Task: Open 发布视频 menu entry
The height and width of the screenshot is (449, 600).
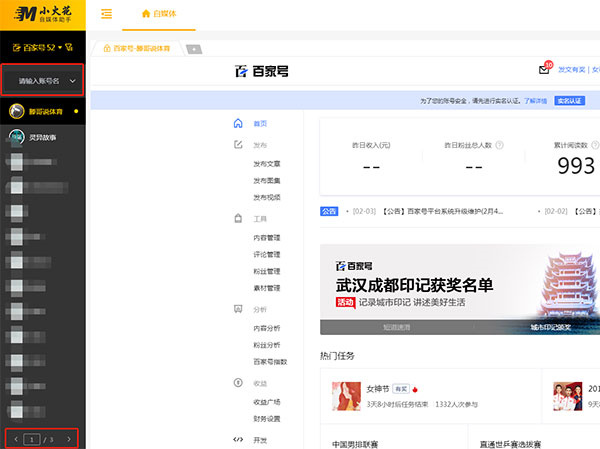Action: click(x=267, y=198)
